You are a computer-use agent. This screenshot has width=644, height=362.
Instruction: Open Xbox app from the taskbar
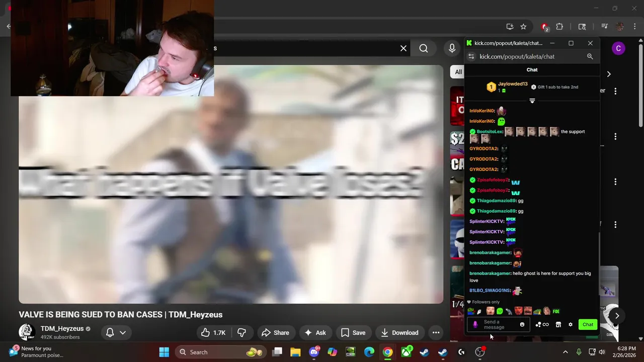(406, 352)
